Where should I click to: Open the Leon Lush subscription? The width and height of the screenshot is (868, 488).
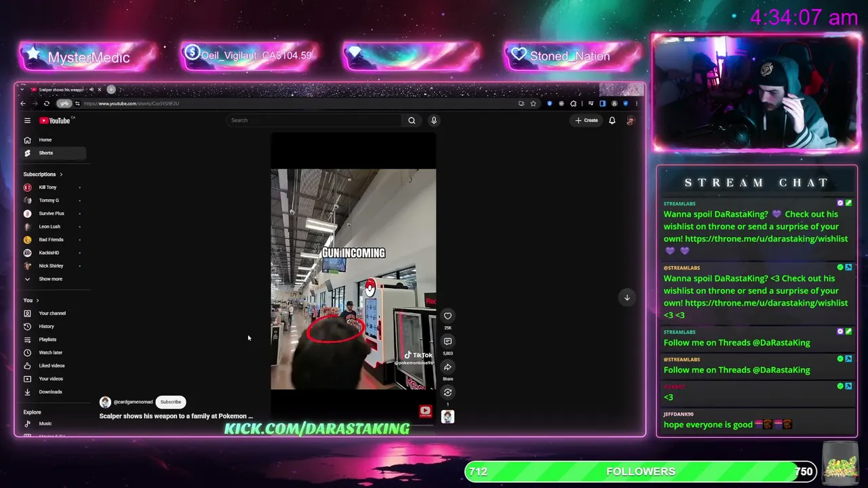click(50, 226)
